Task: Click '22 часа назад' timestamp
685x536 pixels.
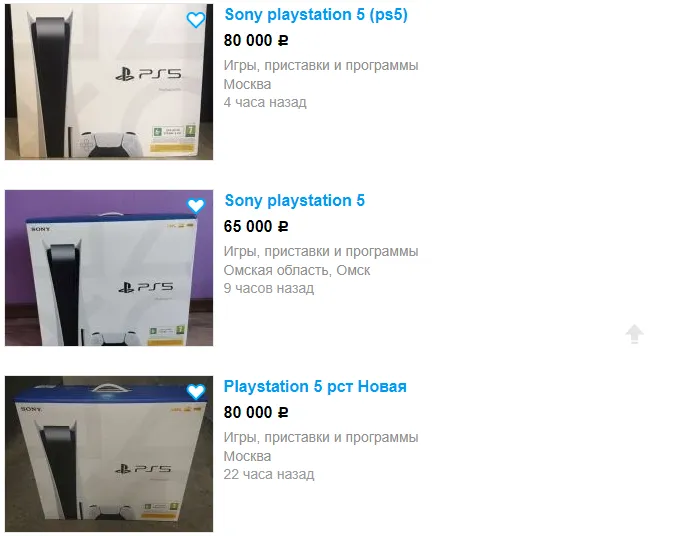Action: [x=269, y=474]
